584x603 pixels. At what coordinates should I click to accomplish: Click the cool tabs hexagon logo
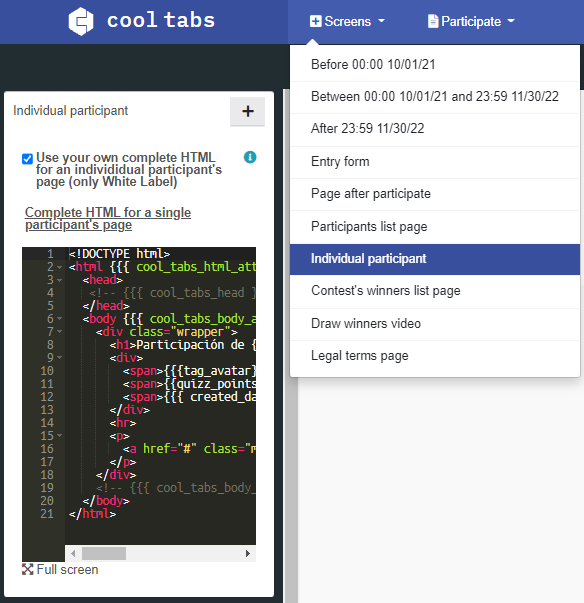(x=81, y=21)
